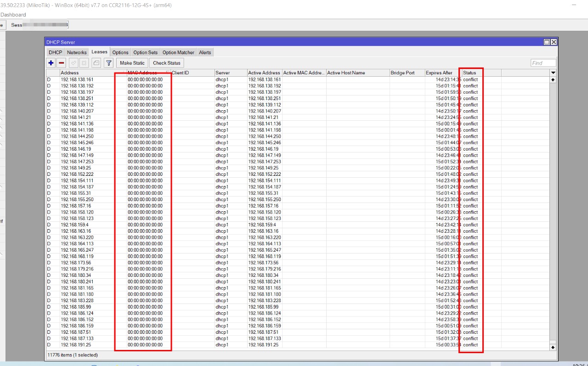This screenshot has height=366, width=588.
Task: Open the Dashboard menu
Action: coord(13,15)
